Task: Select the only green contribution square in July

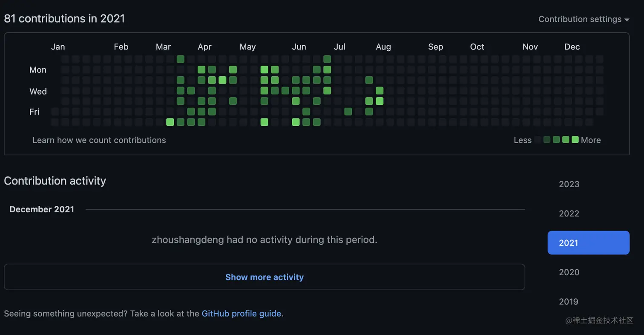Action: click(348, 112)
